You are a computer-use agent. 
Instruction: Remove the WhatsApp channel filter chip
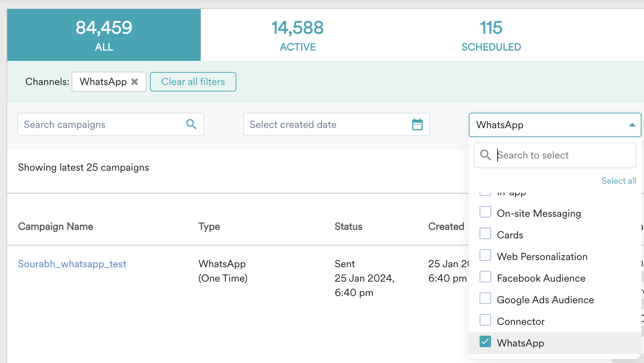tap(135, 82)
